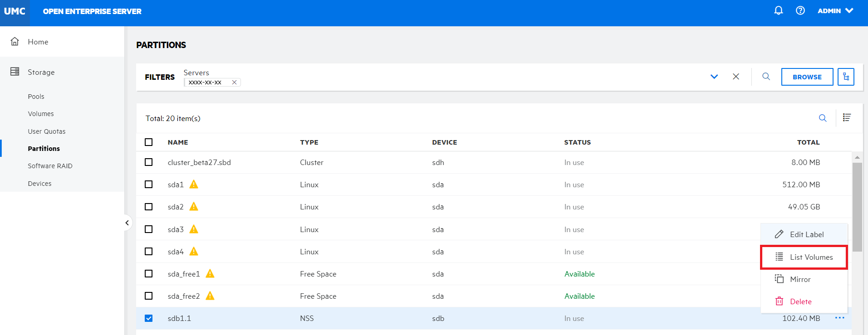Expand the filters chevron dropdown

click(x=714, y=77)
